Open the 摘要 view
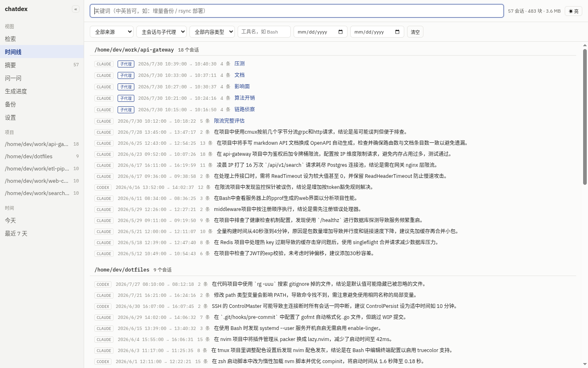Image resolution: width=588 pixels, height=368 pixels. coord(42,65)
